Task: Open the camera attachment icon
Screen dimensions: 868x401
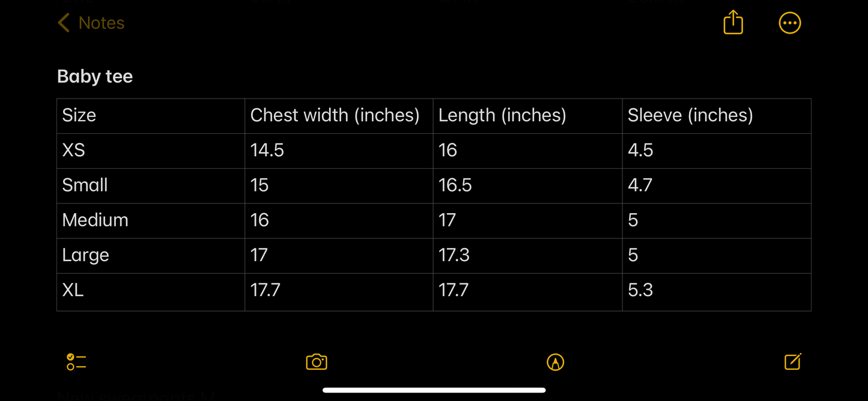Action: (317, 362)
